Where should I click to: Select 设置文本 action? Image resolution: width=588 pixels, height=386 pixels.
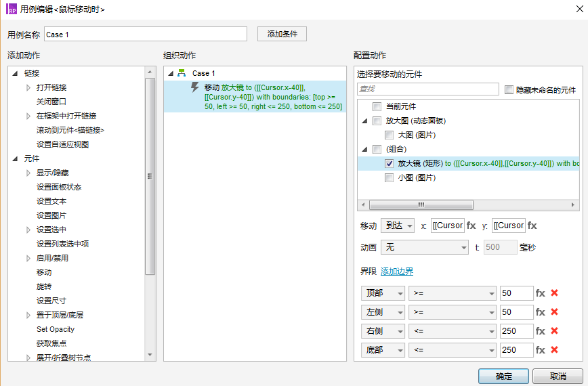[51, 201]
